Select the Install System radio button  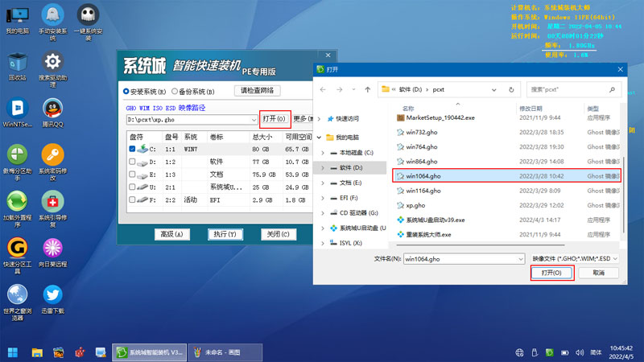(x=126, y=92)
